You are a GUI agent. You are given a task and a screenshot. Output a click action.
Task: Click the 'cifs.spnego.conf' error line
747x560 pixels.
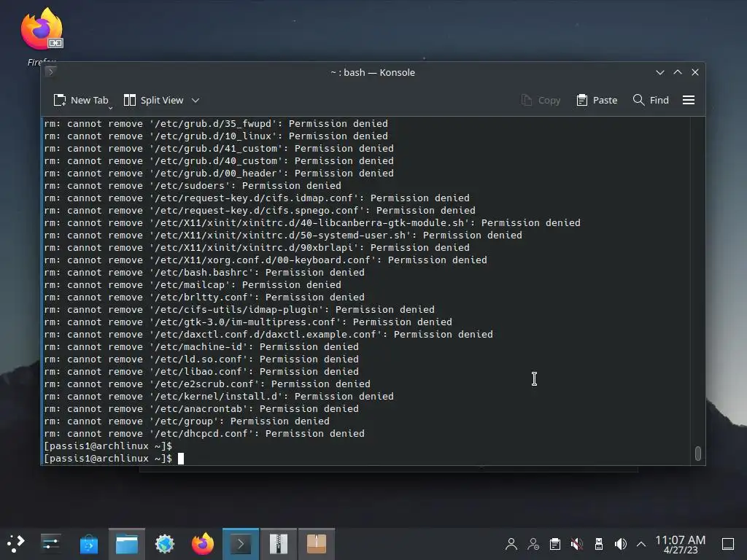[260, 211]
